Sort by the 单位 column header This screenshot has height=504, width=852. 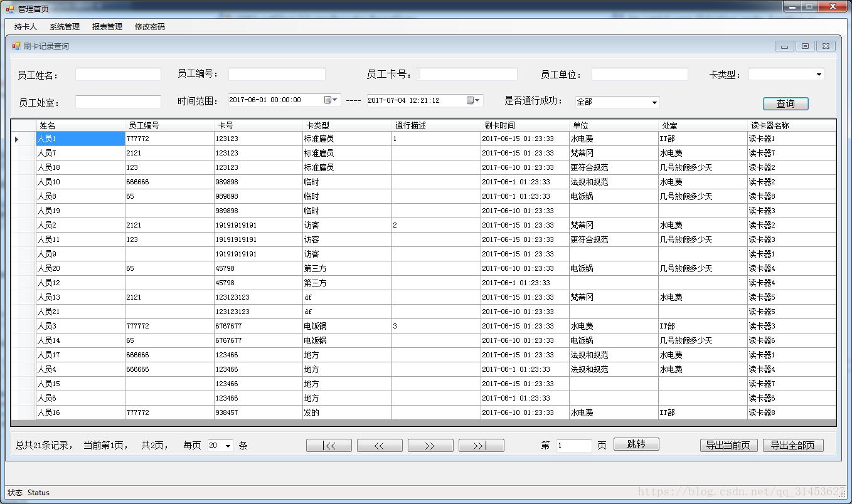614,125
